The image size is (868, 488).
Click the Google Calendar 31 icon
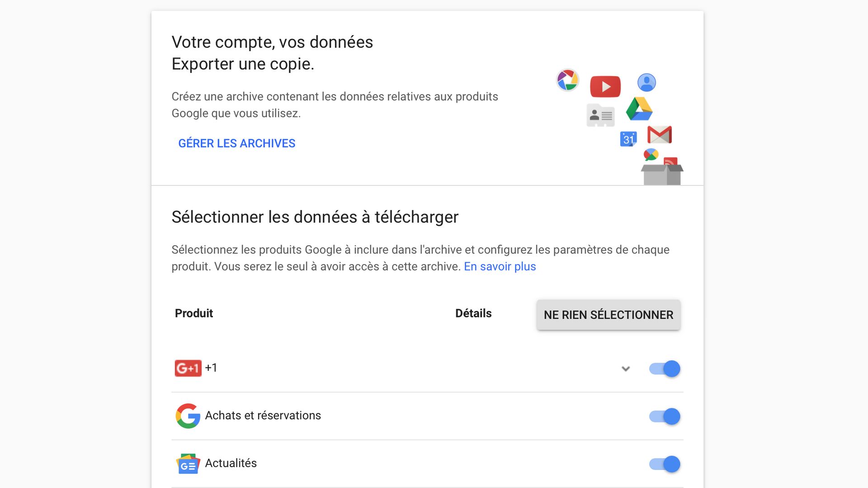(628, 139)
